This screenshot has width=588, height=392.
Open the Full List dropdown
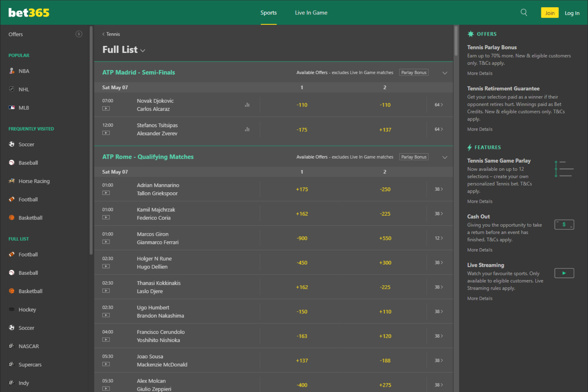coord(124,50)
